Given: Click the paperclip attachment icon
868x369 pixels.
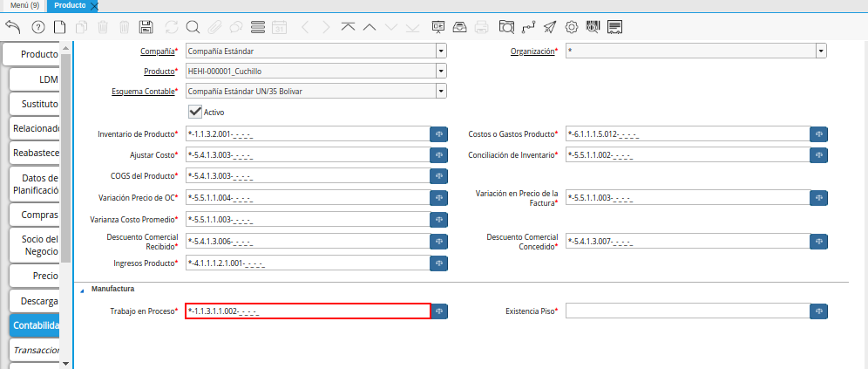Looking at the screenshot, I should pos(214,26).
